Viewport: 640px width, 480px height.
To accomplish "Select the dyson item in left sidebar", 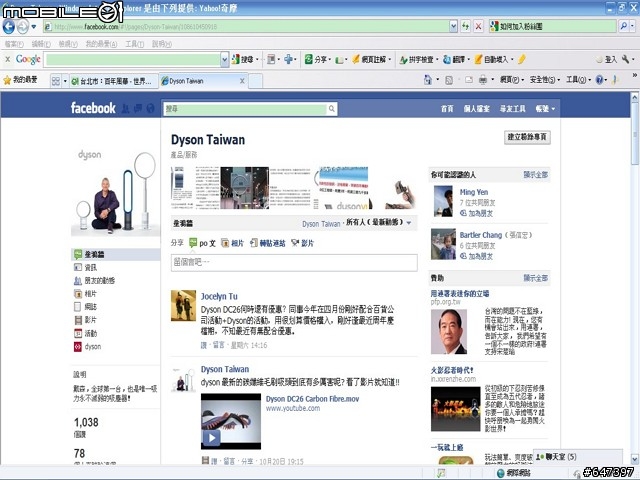I will pyautogui.click(x=93, y=347).
